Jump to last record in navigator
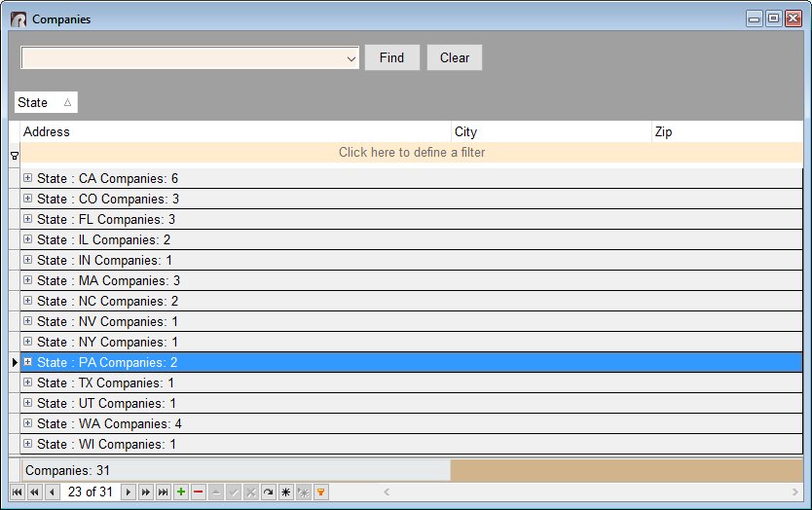Viewport: 812px width, 510px height. click(163, 492)
